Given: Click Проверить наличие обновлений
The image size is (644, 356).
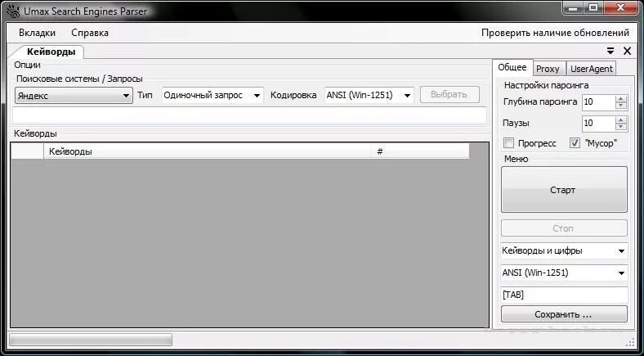Looking at the screenshot, I should pos(555,33).
